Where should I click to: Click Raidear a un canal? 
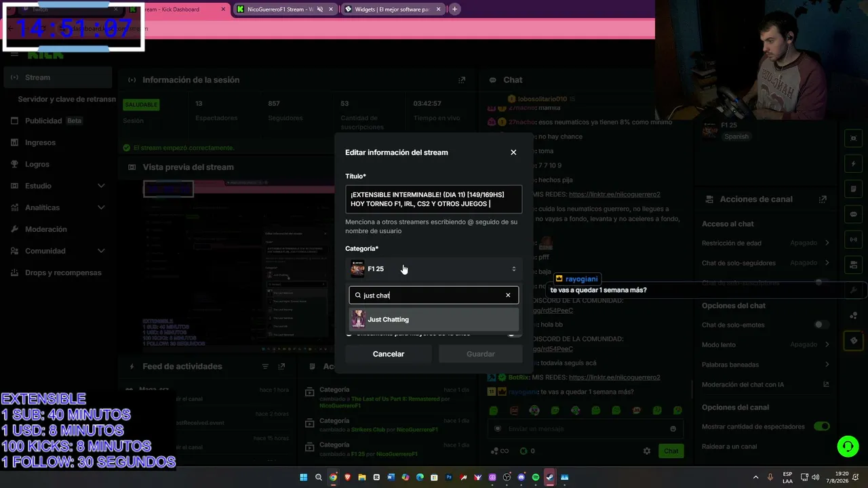coord(730,447)
